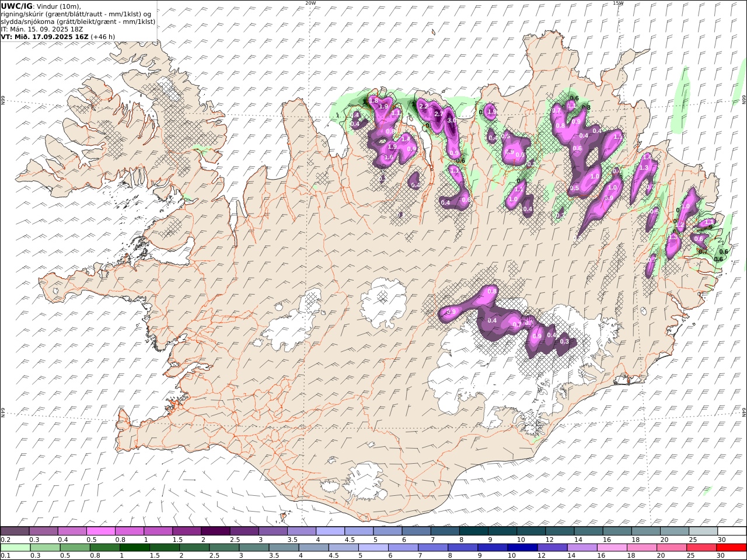Click the 3.0 precipitation value on the map
Image resolution: width=747 pixels, height=560 pixels.
(451, 120)
